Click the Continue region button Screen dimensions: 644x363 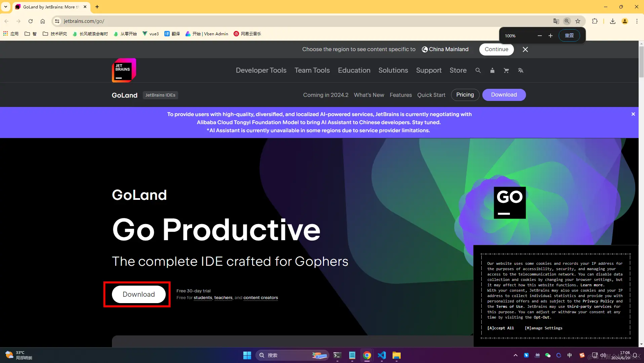coord(496,49)
